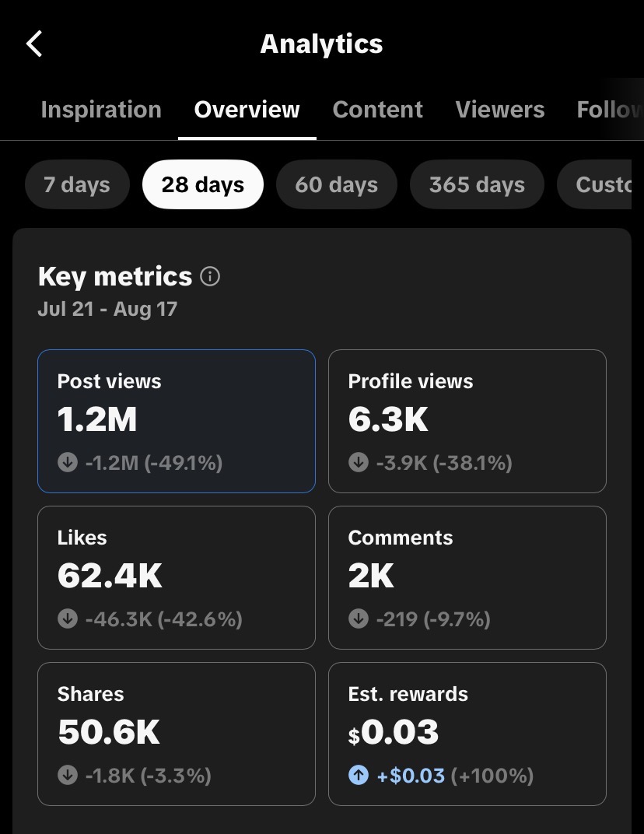
Task: Choose the 365 days range chip
Action: click(477, 184)
